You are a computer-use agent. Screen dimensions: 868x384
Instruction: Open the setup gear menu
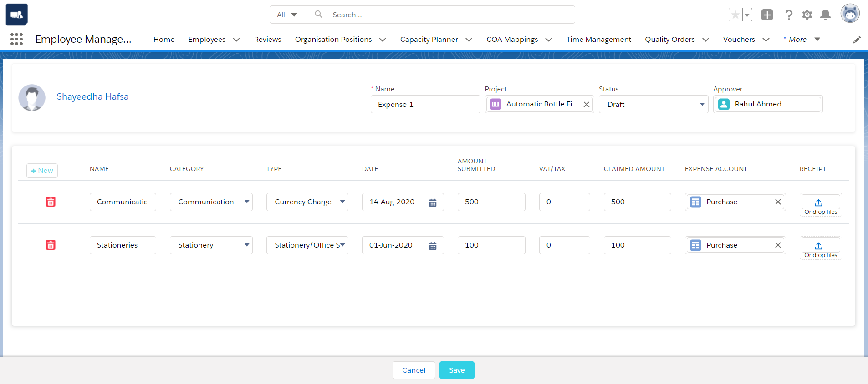807,15
